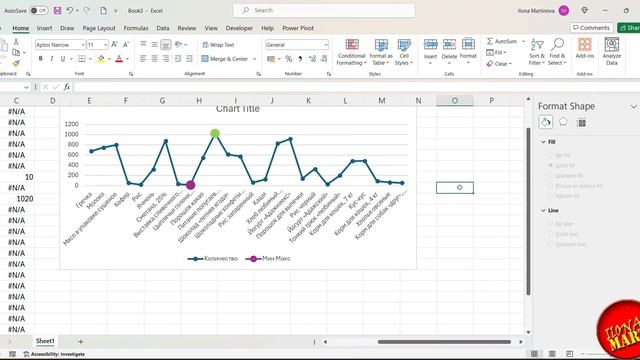Click Wrap Text button
The image size is (640, 360).
pyautogui.click(x=218, y=44)
